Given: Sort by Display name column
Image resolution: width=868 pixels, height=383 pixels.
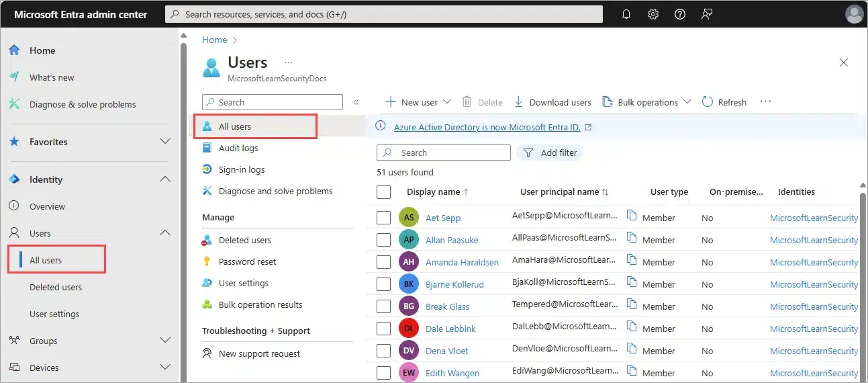Looking at the screenshot, I should (x=438, y=191).
